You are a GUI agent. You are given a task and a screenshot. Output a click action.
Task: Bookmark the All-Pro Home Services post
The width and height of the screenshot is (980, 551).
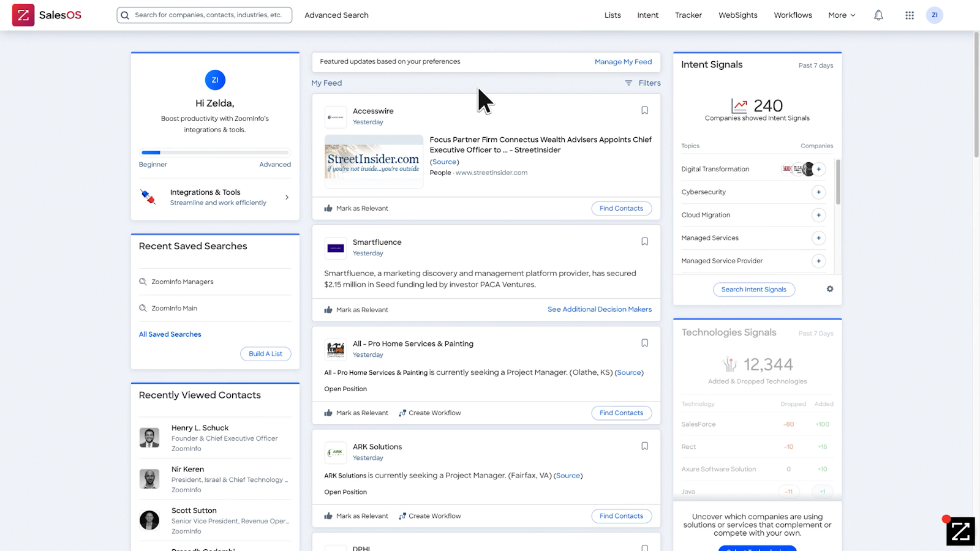(x=644, y=343)
